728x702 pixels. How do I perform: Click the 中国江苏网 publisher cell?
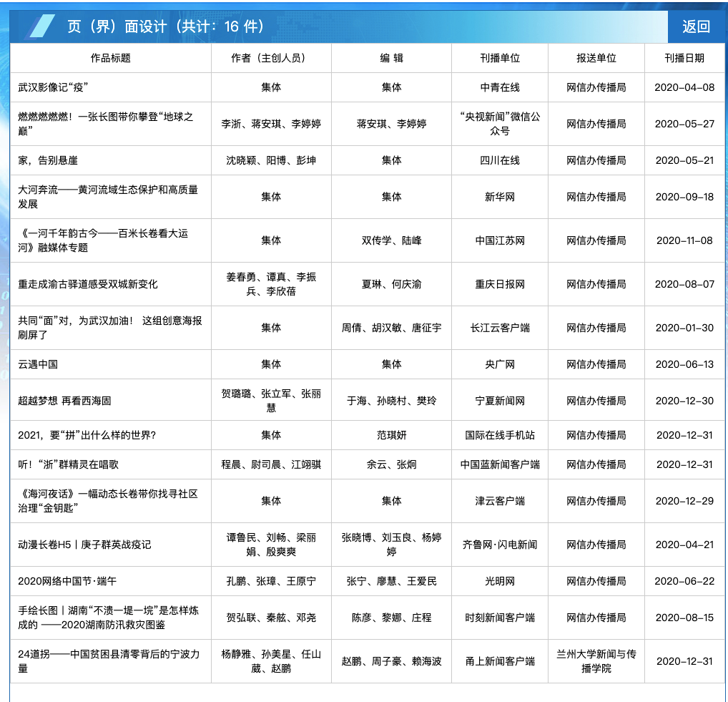click(x=500, y=240)
